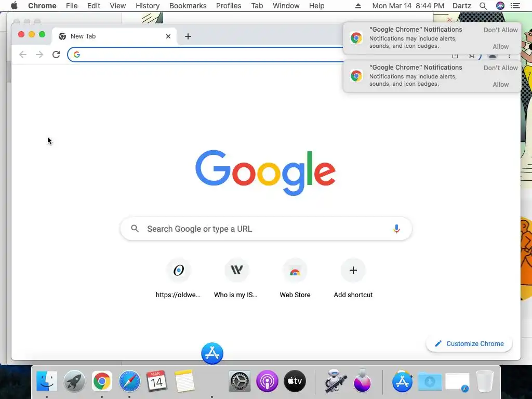Click the date and time in menu bar
The width and height of the screenshot is (532, 399).
click(x=408, y=6)
